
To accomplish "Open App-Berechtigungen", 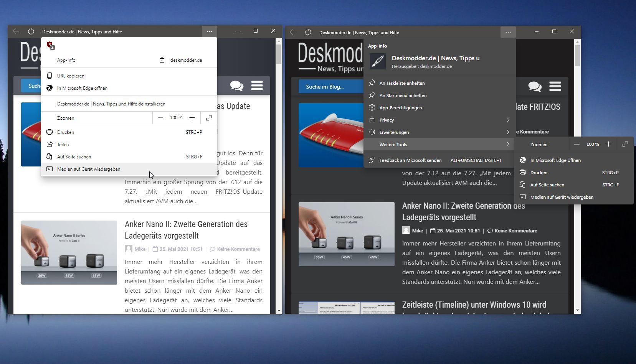I will point(439,107).
